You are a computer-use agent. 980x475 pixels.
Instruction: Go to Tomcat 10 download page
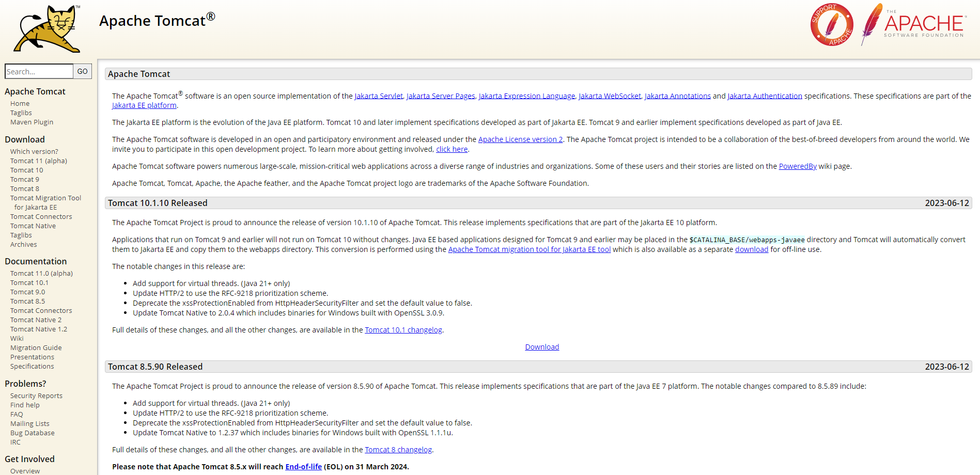tap(27, 170)
